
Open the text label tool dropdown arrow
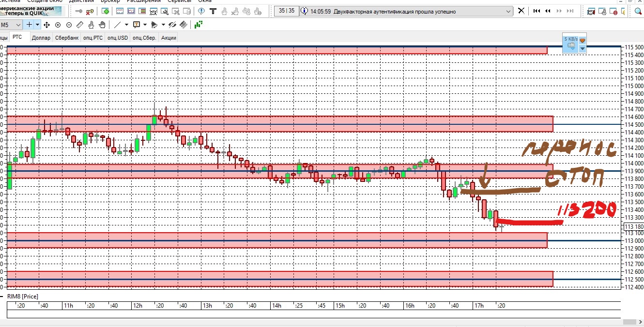tap(145, 25)
